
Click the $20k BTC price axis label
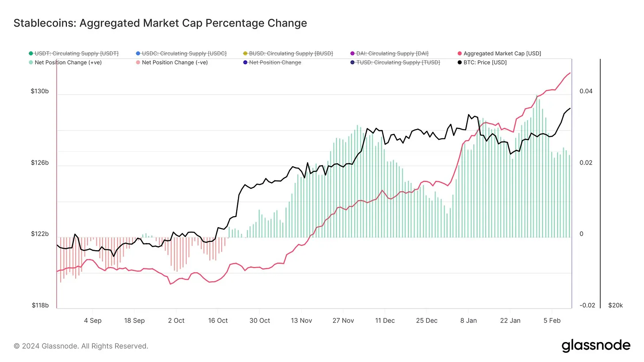coord(615,305)
